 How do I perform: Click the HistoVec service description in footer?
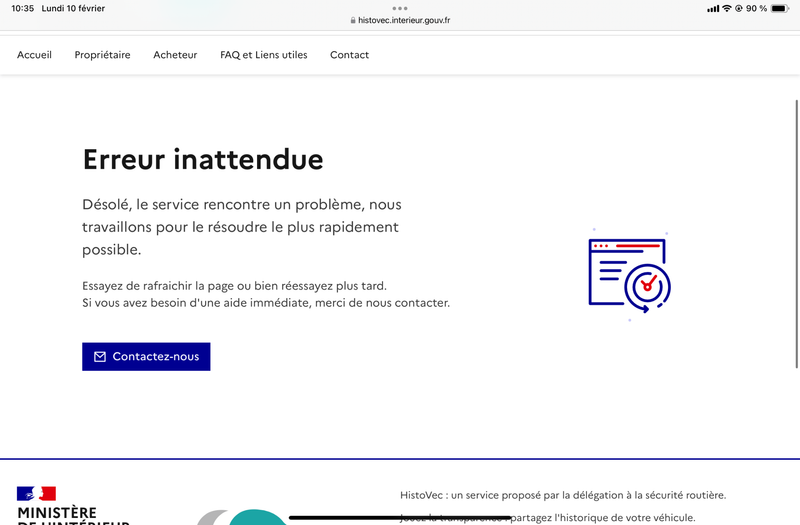tap(563, 495)
